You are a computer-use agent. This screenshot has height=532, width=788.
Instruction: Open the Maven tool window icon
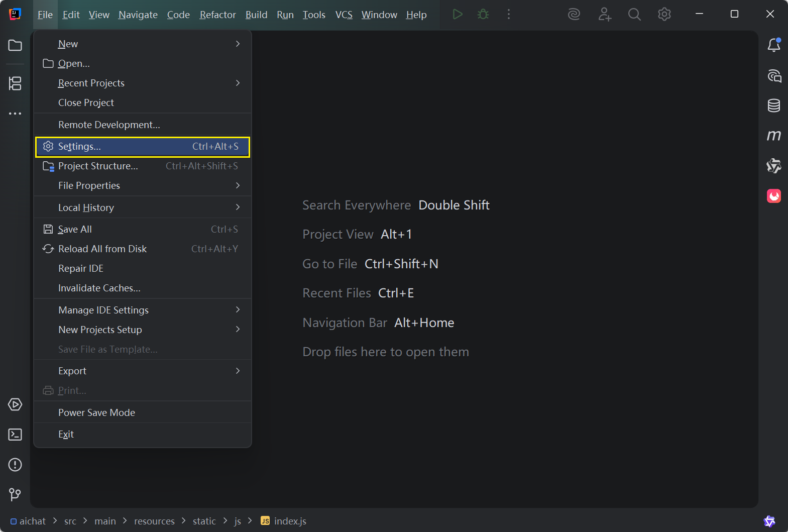[773, 136]
